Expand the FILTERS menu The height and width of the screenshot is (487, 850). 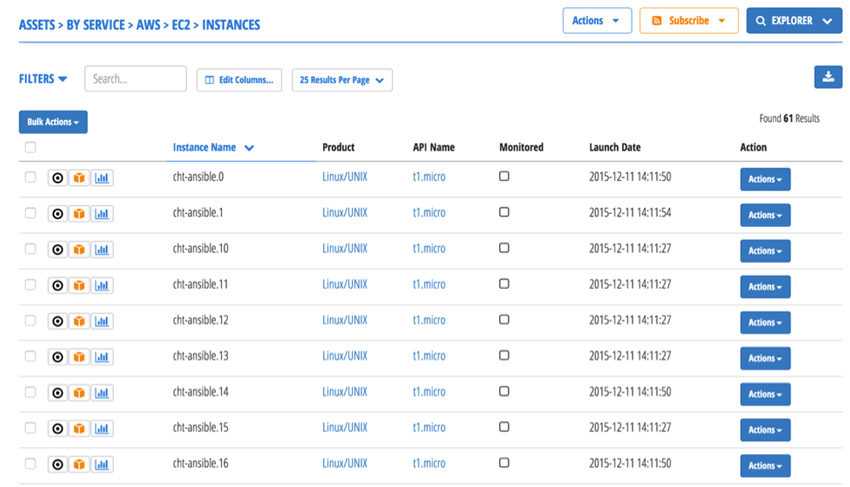43,79
